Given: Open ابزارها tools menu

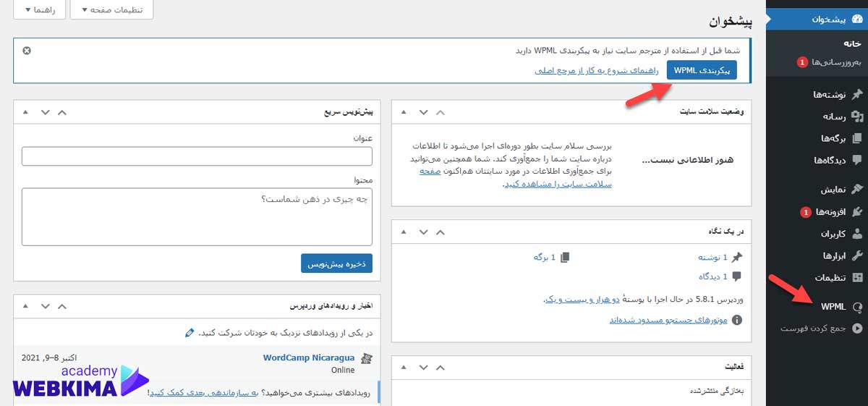Looking at the screenshot, I should coord(833,255).
